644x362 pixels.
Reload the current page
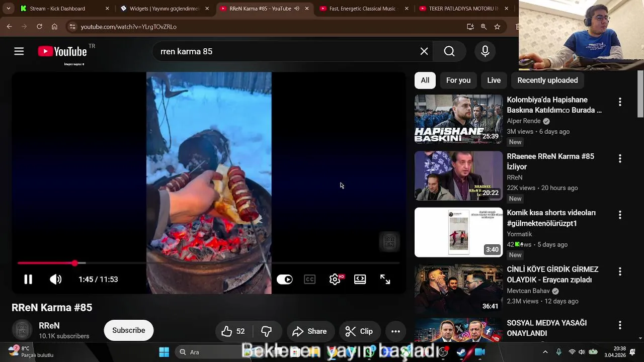tap(39, 27)
